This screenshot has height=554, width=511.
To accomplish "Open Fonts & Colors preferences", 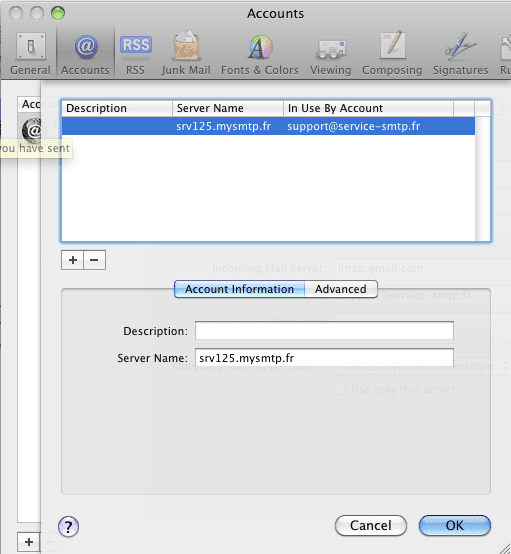I will pyautogui.click(x=260, y=53).
